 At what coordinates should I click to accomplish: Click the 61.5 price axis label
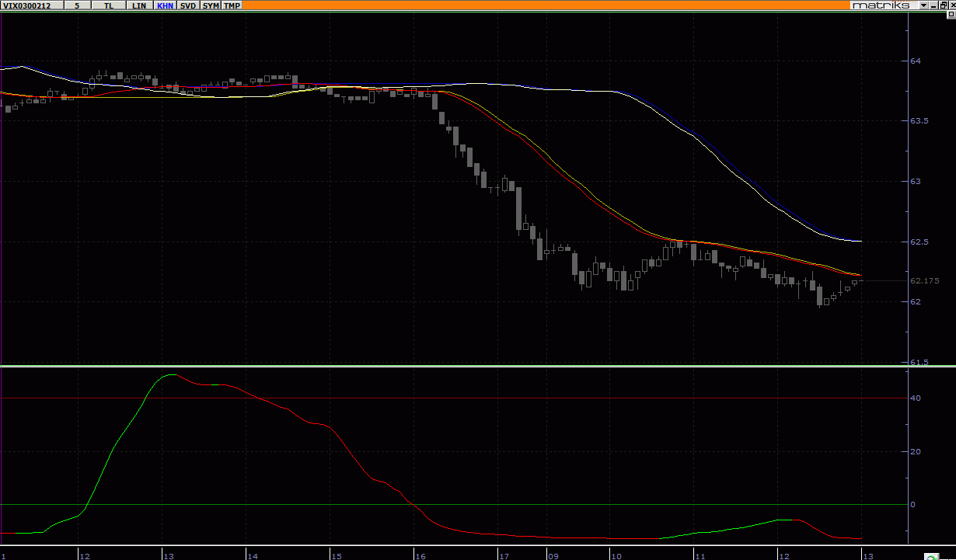coord(919,362)
